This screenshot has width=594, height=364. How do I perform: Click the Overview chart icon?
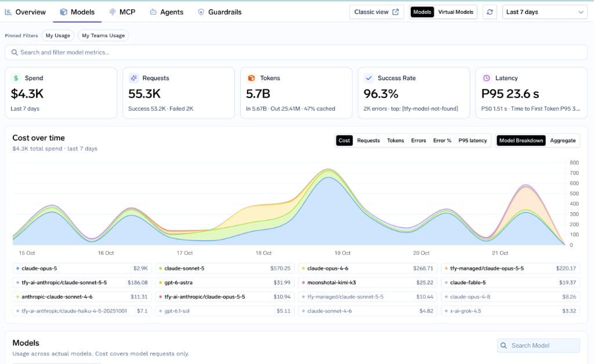tap(8, 12)
